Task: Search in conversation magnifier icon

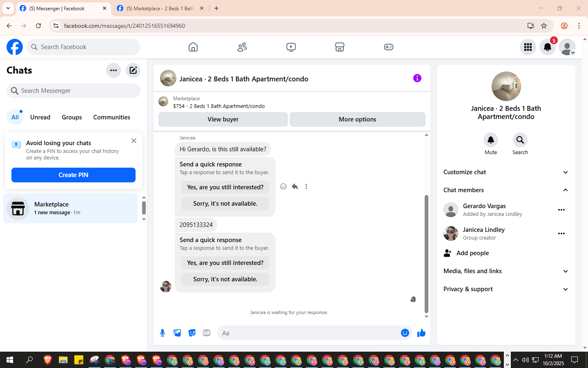Action: tap(520, 140)
